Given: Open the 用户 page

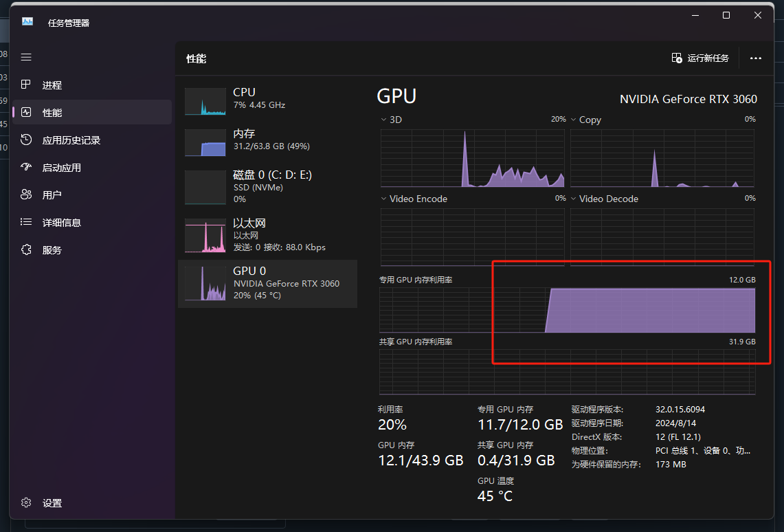Looking at the screenshot, I should click(92, 195).
